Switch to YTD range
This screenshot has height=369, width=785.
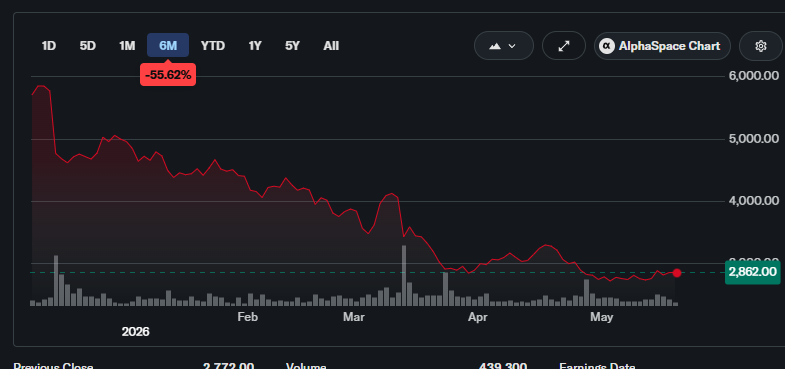coord(213,46)
